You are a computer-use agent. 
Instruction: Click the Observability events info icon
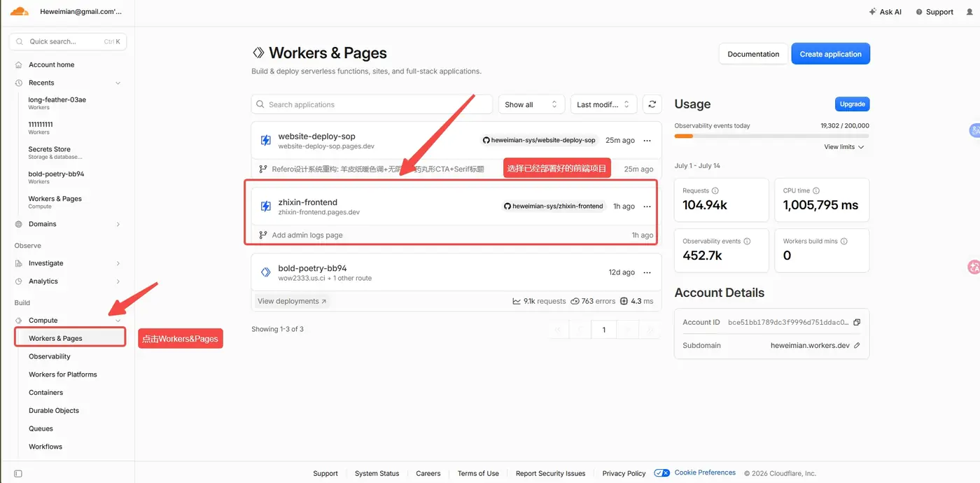747,241
